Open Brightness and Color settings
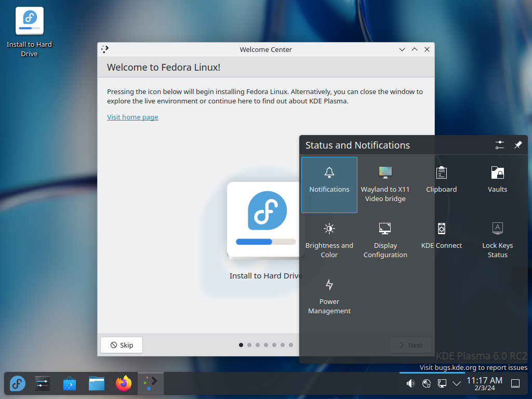532x399 pixels. click(329, 241)
